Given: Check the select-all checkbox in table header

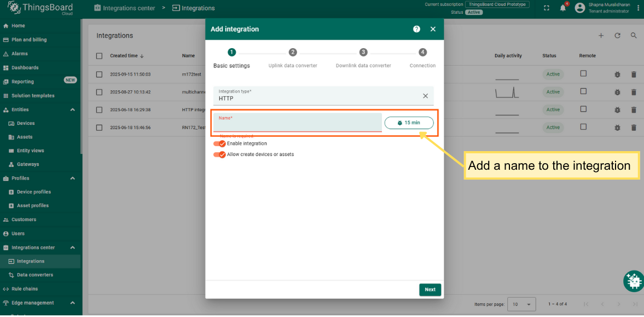Looking at the screenshot, I should click(x=99, y=56).
